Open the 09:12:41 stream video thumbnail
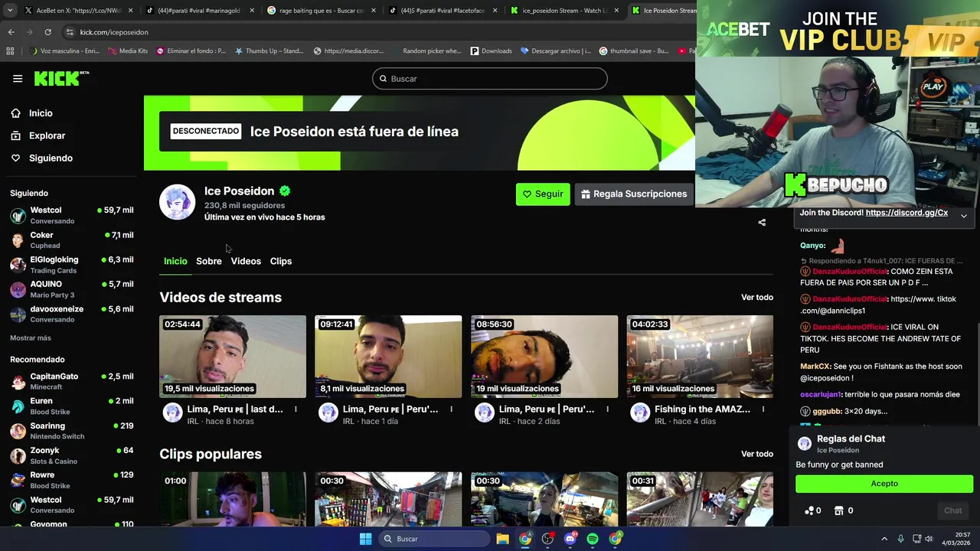The image size is (980, 551). (388, 357)
